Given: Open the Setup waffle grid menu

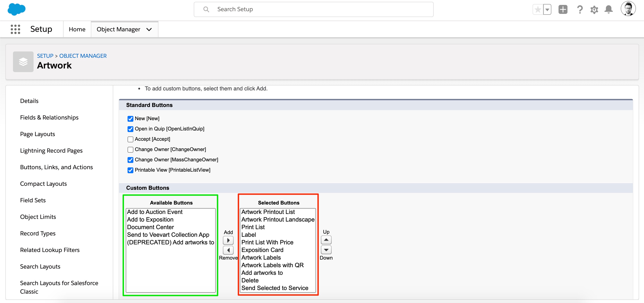Looking at the screenshot, I should tap(15, 29).
